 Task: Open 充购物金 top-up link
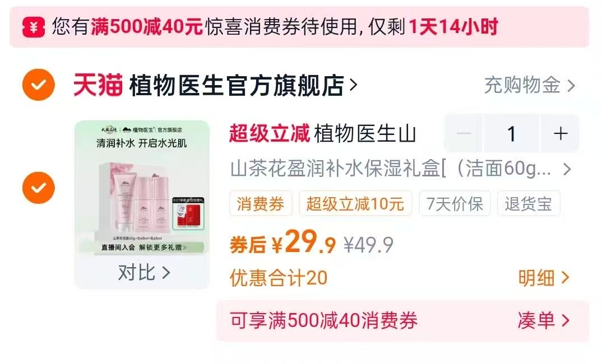pyautogui.click(x=530, y=85)
